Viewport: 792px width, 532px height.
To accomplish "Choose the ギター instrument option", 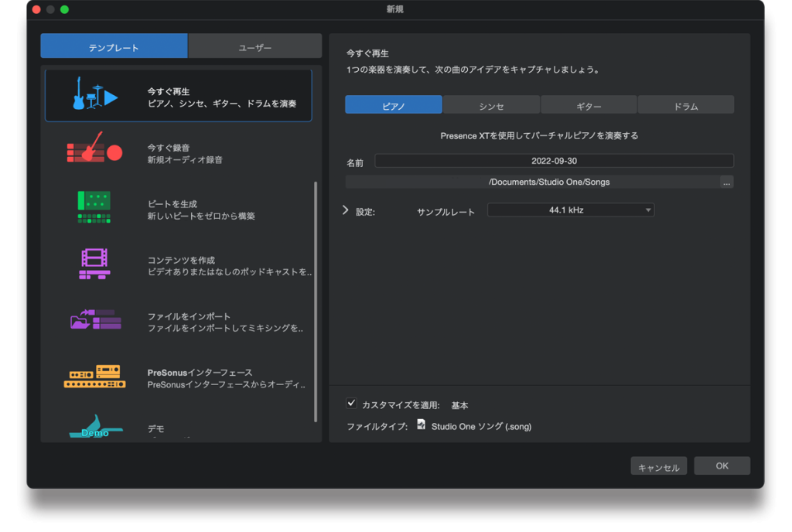I will coord(589,105).
